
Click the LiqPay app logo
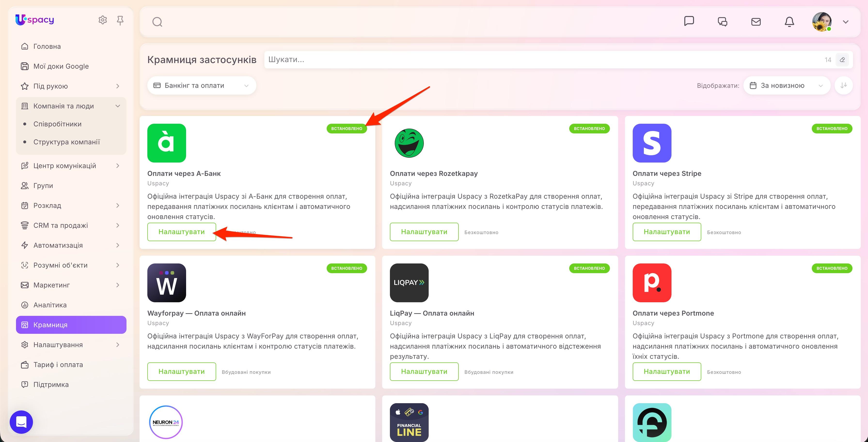coord(409,283)
